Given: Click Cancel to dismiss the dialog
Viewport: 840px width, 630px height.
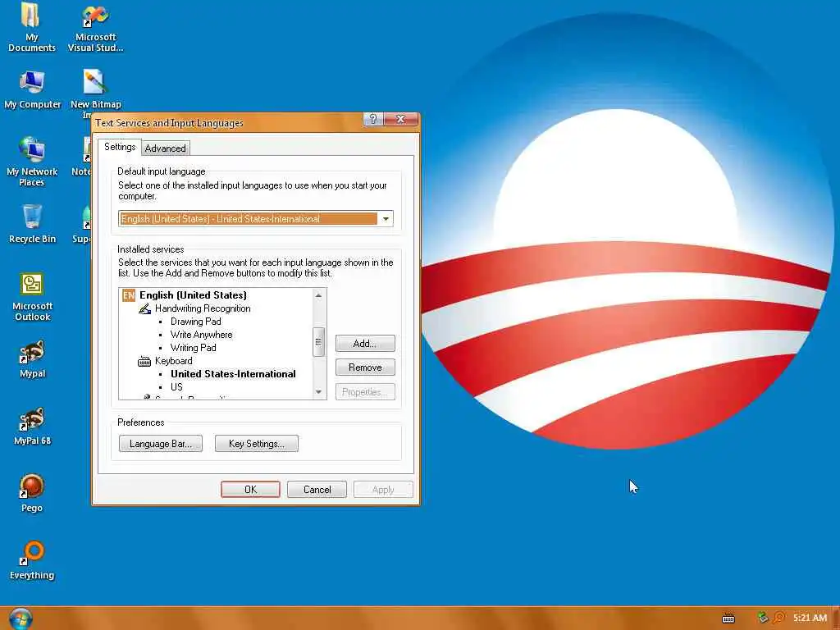Looking at the screenshot, I should point(317,490).
